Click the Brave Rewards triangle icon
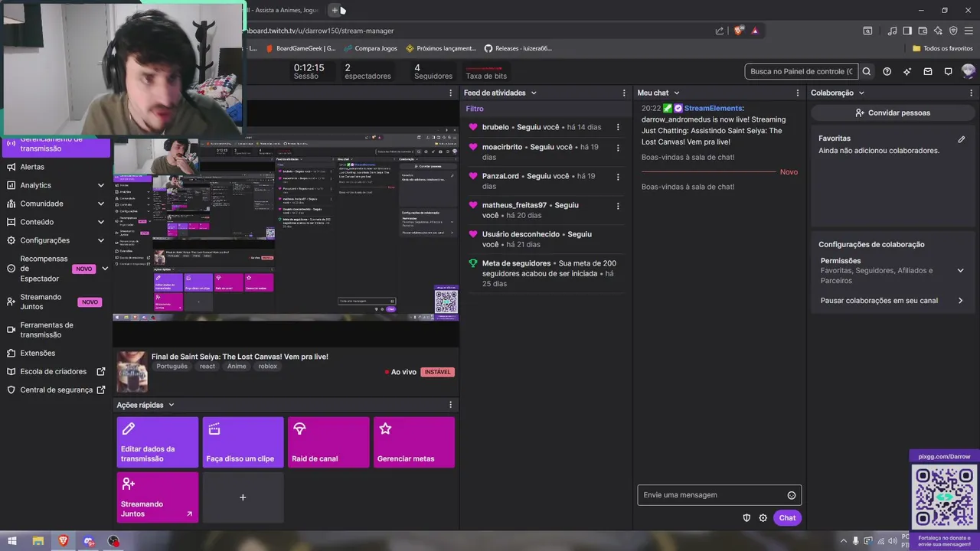The width and height of the screenshot is (980, 551). pyautogui.click(x=755, y=31)
